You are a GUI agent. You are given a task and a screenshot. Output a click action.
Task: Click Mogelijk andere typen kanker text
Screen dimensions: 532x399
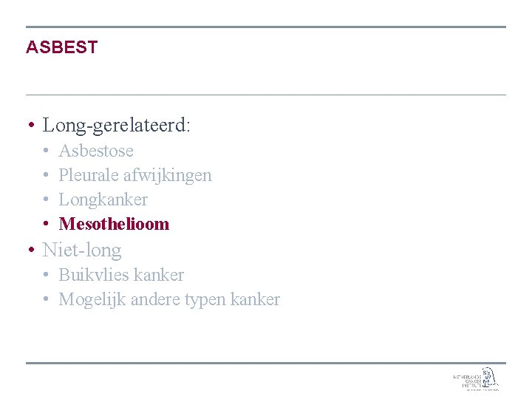tap(169, 299)
